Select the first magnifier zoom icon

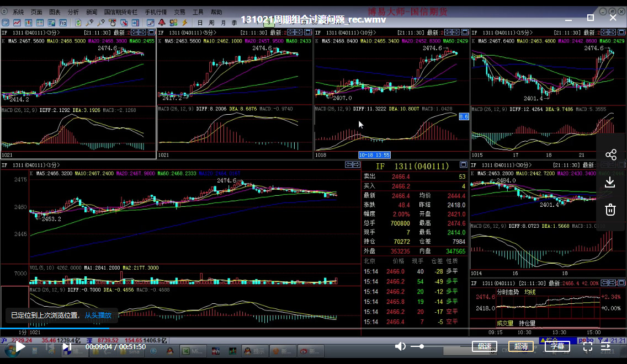tap(89, 23)
